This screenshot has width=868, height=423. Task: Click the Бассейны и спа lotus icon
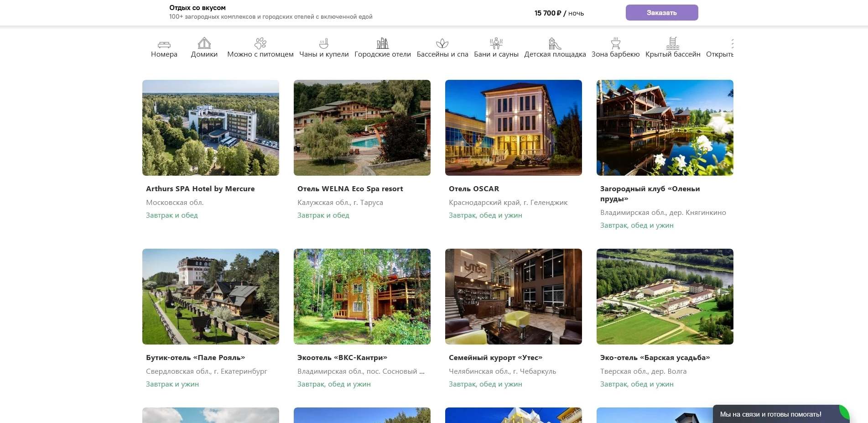coord(442,43)
